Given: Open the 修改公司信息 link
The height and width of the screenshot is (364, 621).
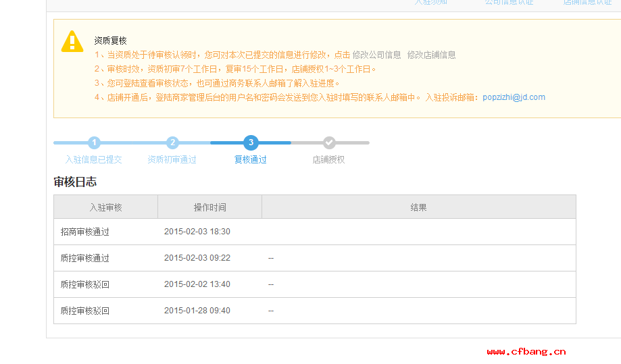Looking at the screenshot, I should 376,55.
